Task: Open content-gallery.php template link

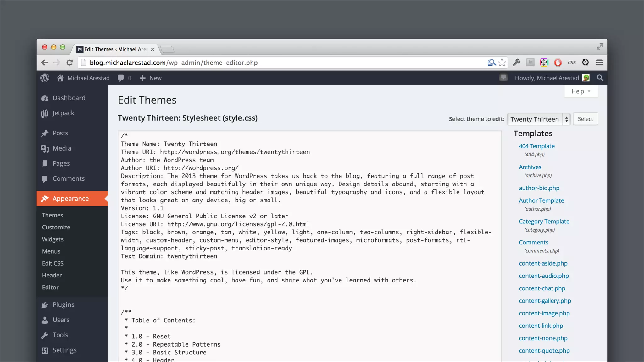Action: point(545,301)
